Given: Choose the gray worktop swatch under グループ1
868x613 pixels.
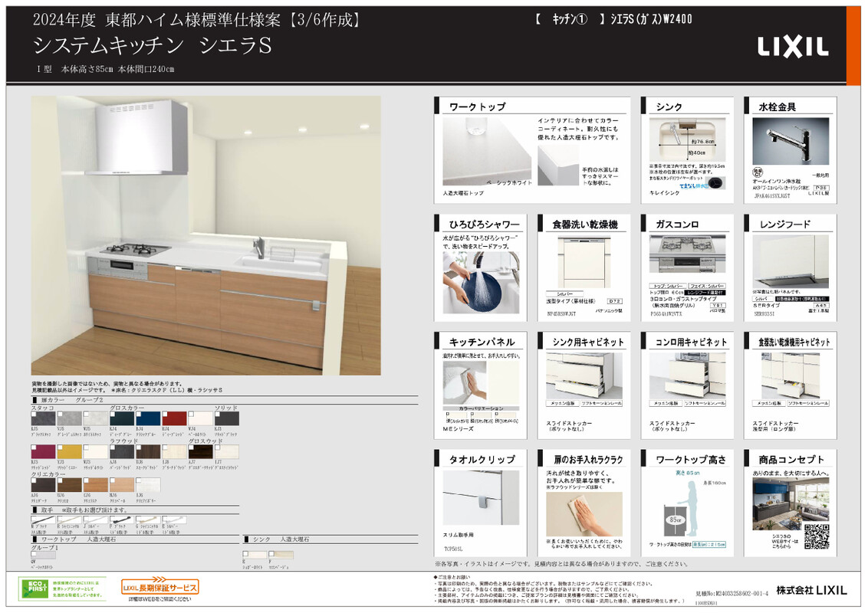Looking at the screenshot, I should tap(43, 555).
